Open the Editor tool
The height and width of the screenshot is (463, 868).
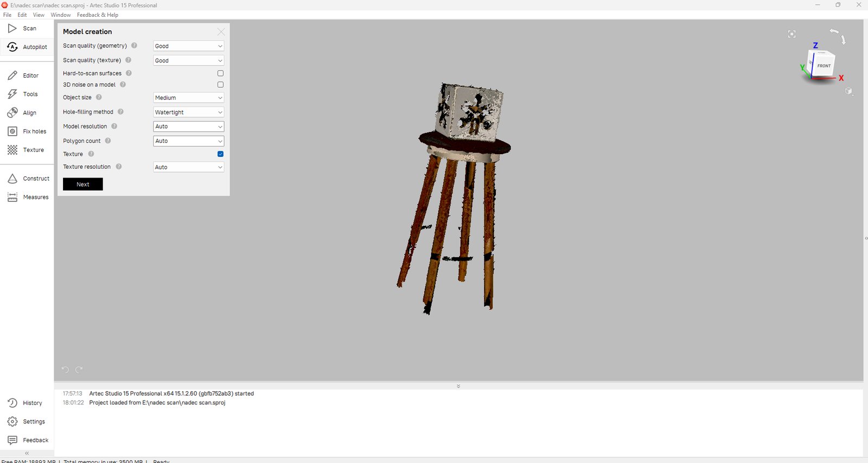[27, 75]
